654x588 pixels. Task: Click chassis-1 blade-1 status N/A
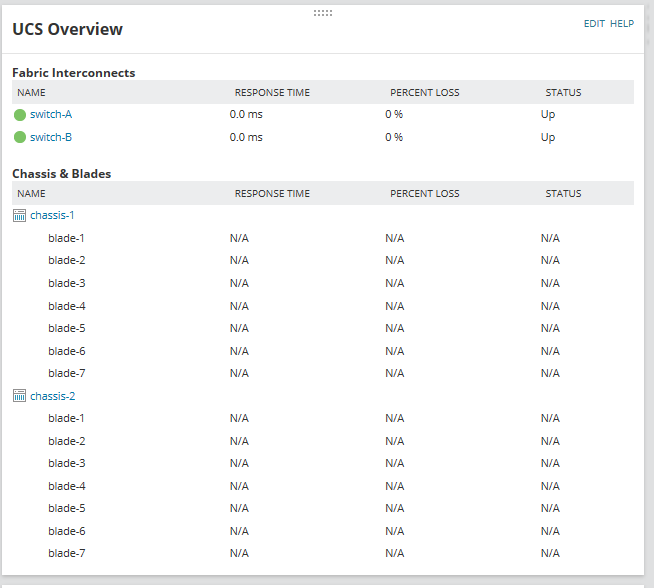tap(551, 238)
